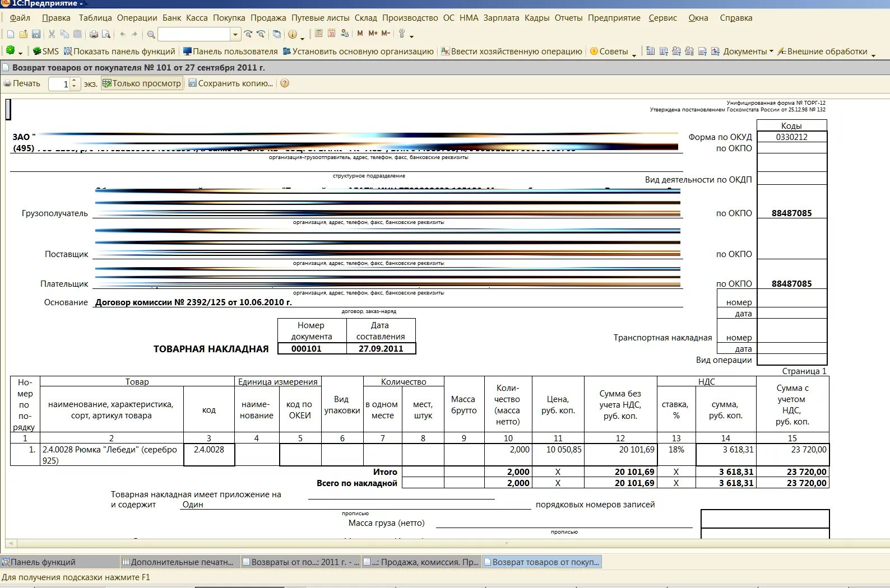Click the search text input field

(194, 35)
